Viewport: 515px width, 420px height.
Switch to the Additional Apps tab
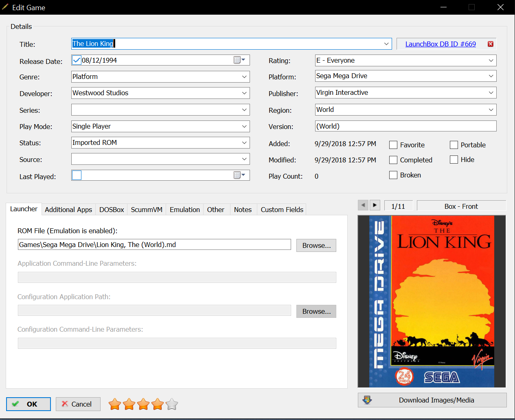click(68, 210)
